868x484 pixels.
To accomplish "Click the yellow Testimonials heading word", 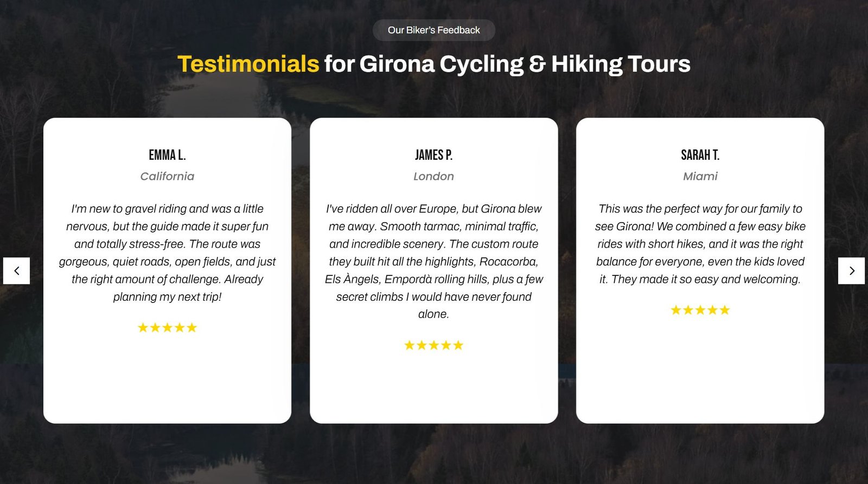I will point(248,64).
